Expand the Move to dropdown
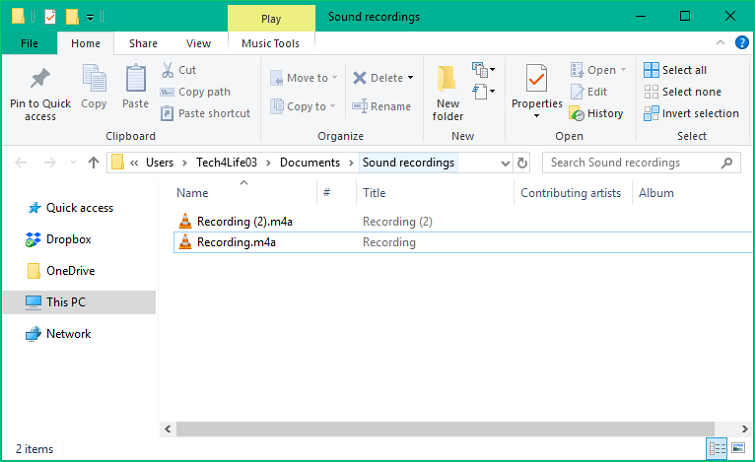755x462 pixels. coord(334,78)
